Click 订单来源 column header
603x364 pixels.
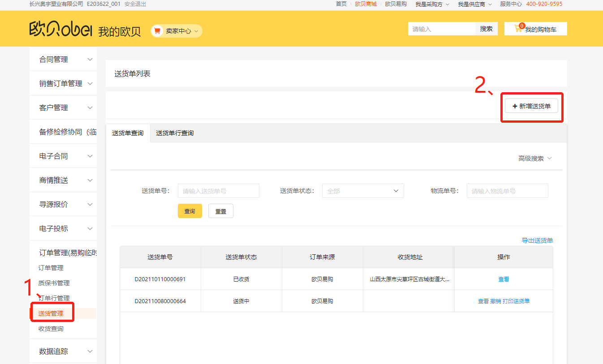(323, 257)
